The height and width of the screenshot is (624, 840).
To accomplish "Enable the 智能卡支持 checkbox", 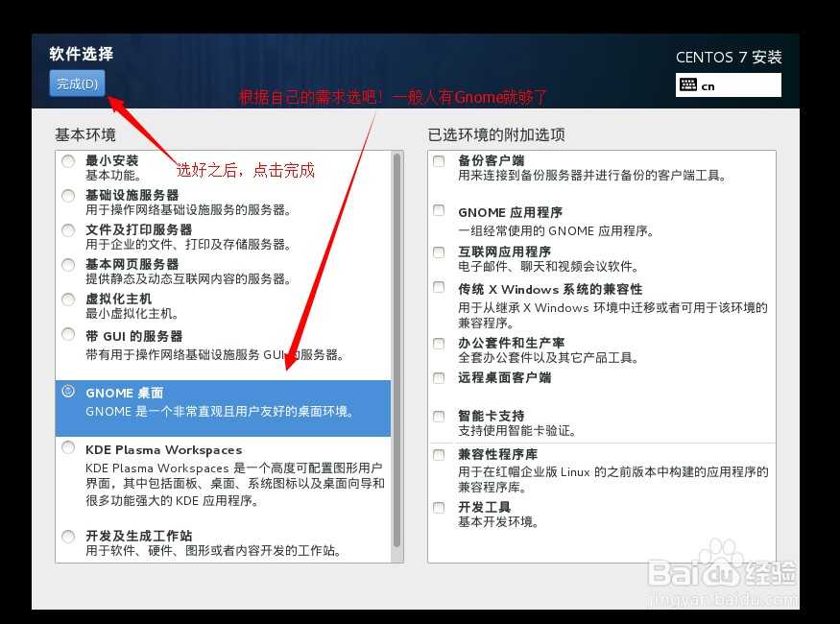I will tap(439, 417).
